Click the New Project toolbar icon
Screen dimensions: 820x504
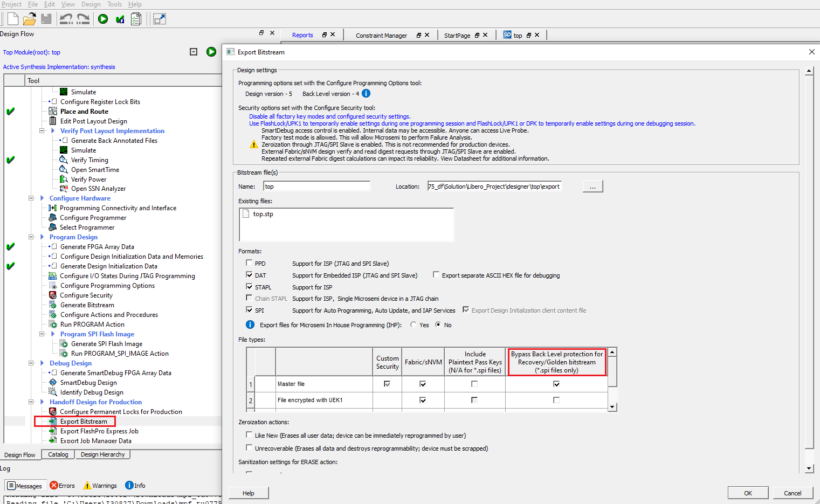12,19
